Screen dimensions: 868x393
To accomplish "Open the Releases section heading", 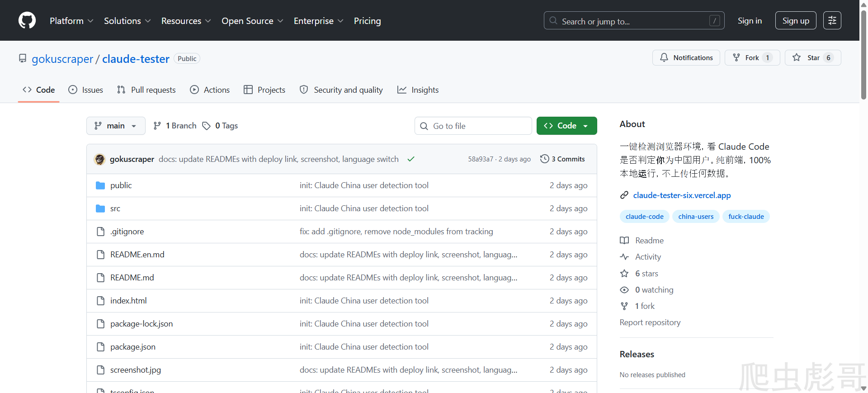I will point(637,354).
